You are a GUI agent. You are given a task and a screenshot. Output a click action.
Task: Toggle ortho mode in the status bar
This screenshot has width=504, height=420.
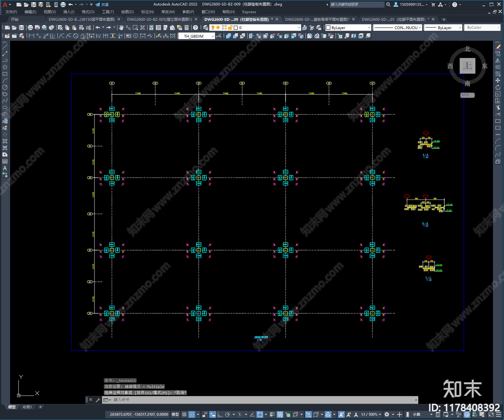[x=220, y=414]
